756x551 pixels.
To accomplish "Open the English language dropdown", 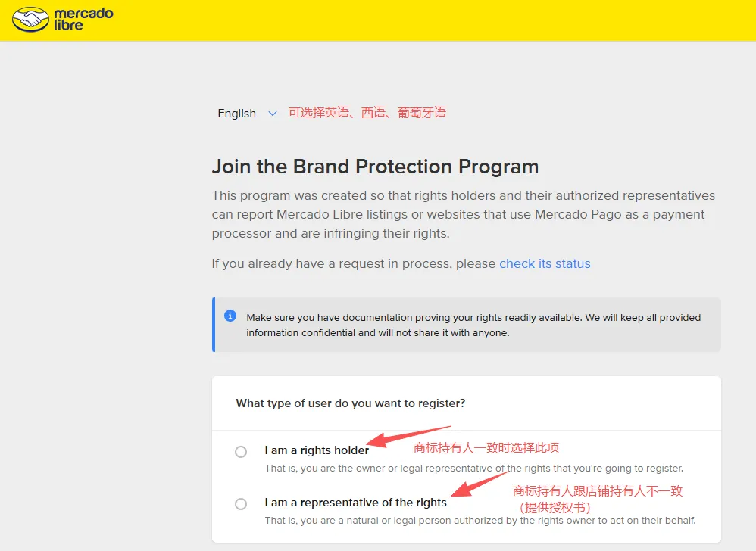I will click(237, 114).
